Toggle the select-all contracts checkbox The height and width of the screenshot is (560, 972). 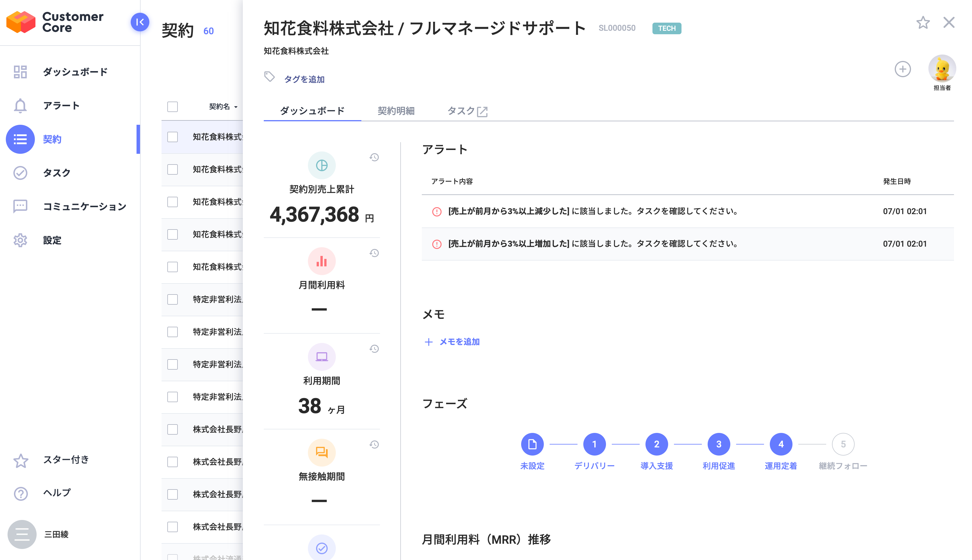point(173,106)
